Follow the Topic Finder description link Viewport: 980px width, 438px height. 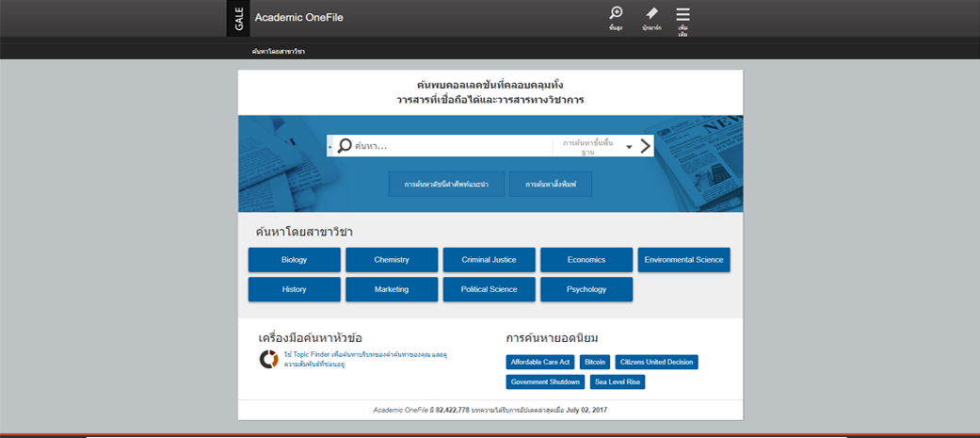(x=365, y=359)
